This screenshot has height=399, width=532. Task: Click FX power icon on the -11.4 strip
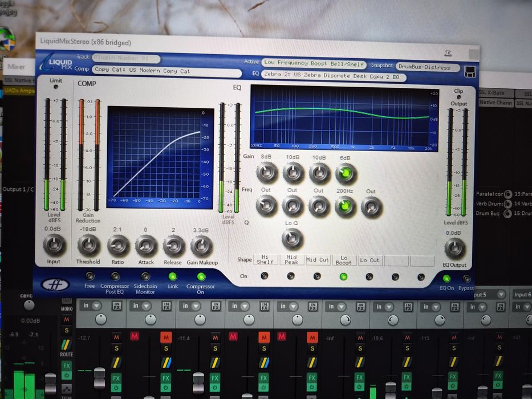coord(215,387)
